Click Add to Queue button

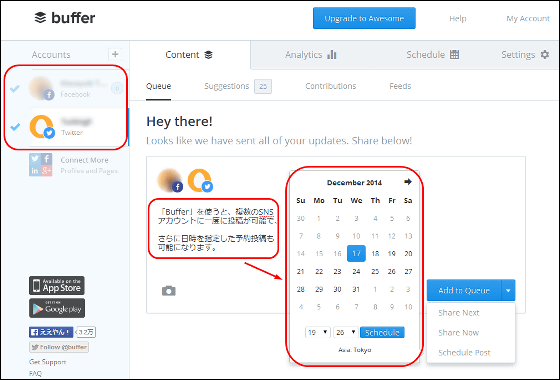point(464,290)
